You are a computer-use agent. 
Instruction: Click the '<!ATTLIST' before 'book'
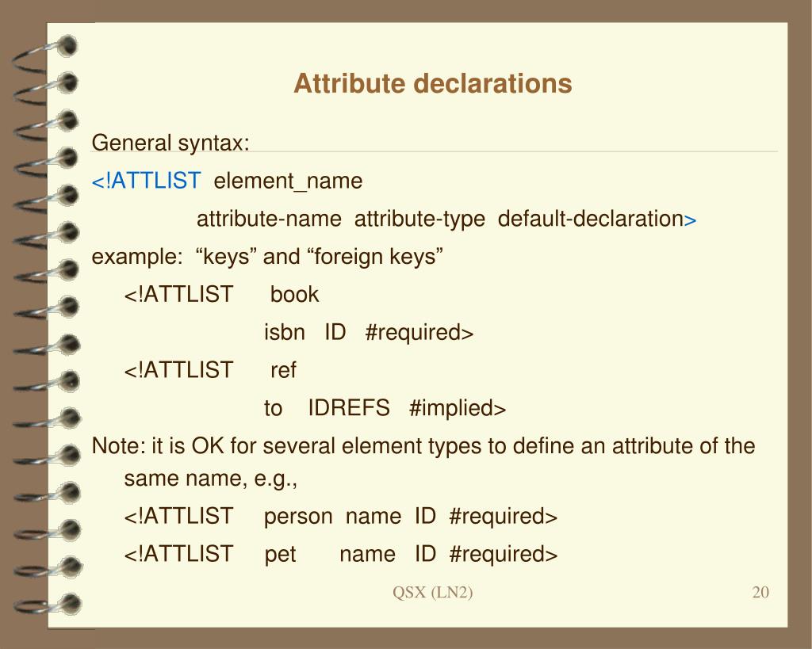pyautogui.click(x=178, y=294)
